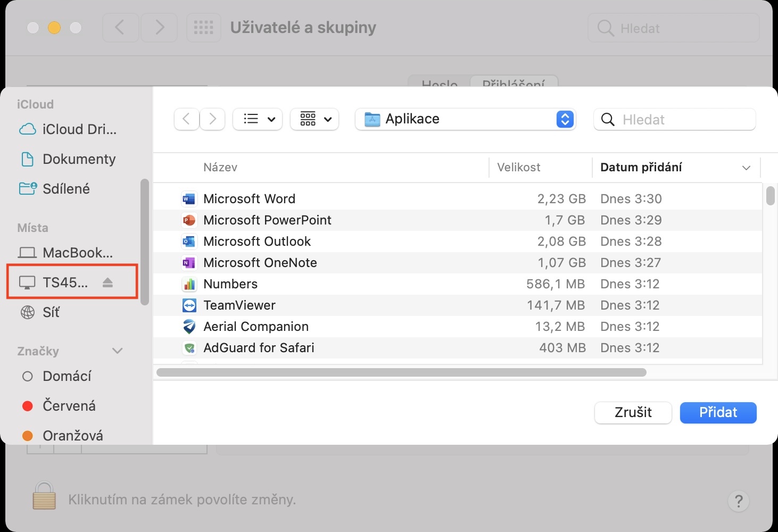Select the Microsoft PowerPoint app icon
This screenshot has width=778, height=532.
click(189, 220)
